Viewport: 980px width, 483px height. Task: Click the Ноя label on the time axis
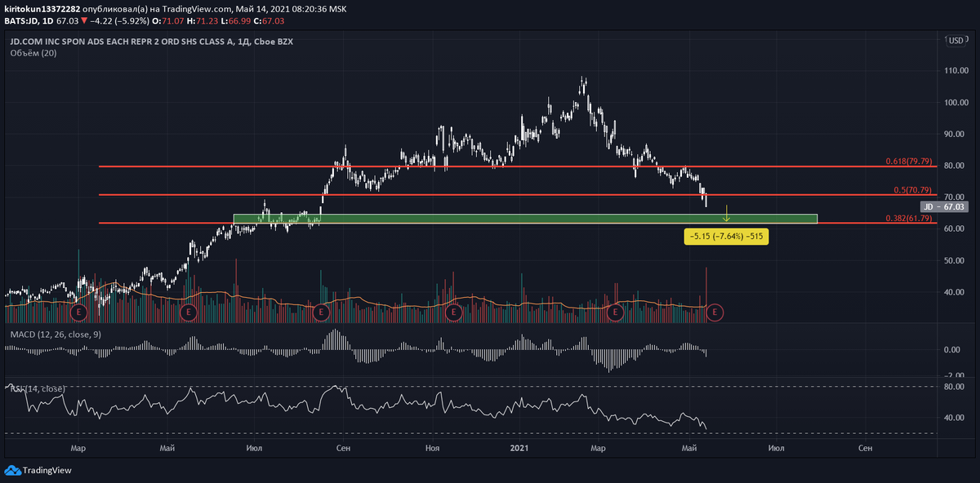pyautogui.click(x=434, y=448)
